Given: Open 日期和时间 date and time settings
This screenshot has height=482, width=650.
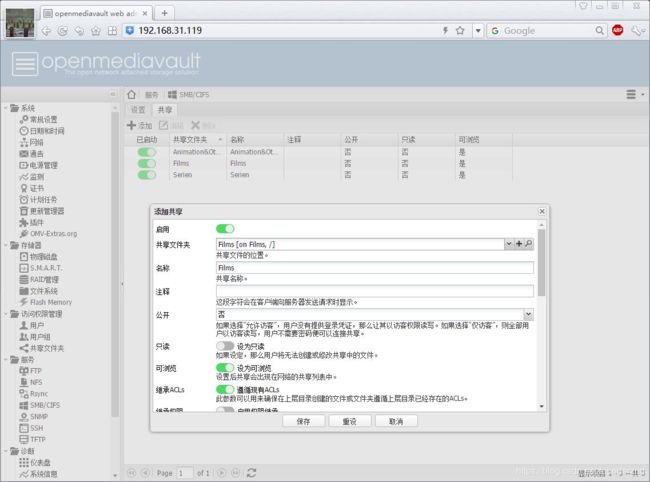Looking at the screenshot, I should pyautogui.click(x=42, y=131).
